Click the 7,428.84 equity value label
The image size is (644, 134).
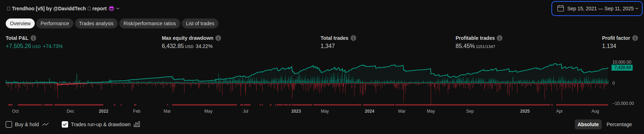[622, 68]
